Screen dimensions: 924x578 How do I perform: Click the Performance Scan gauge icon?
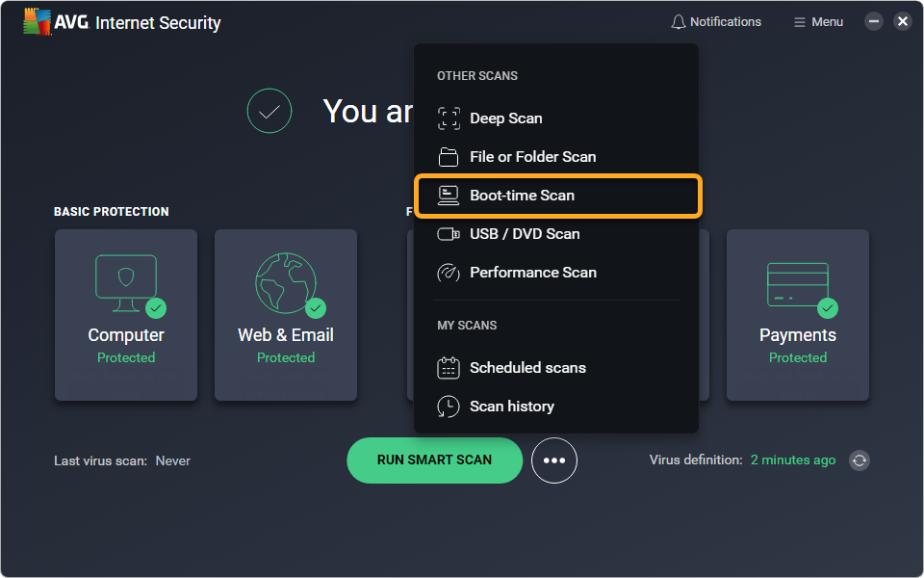449,273
